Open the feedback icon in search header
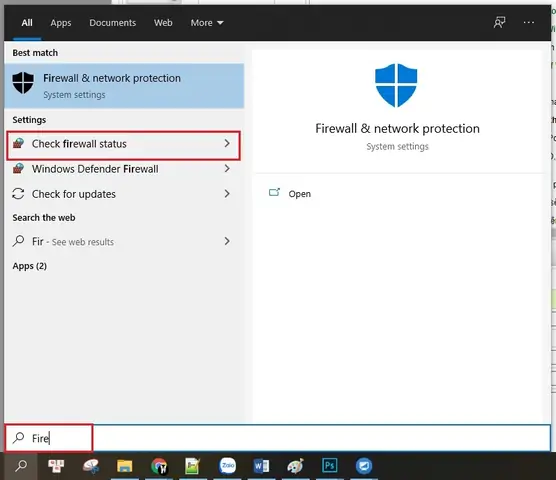 (x=499, y=23)
